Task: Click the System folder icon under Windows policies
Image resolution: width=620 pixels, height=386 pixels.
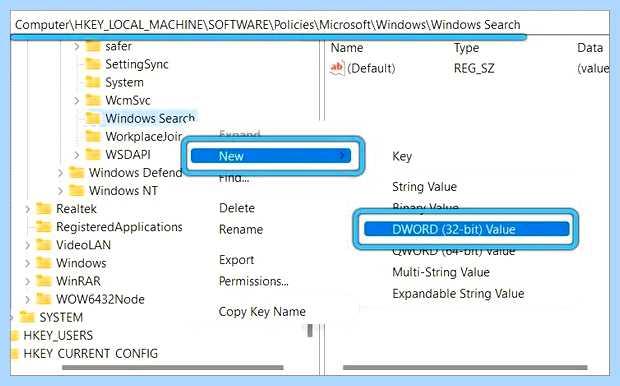Action: (x=93, y=82)
